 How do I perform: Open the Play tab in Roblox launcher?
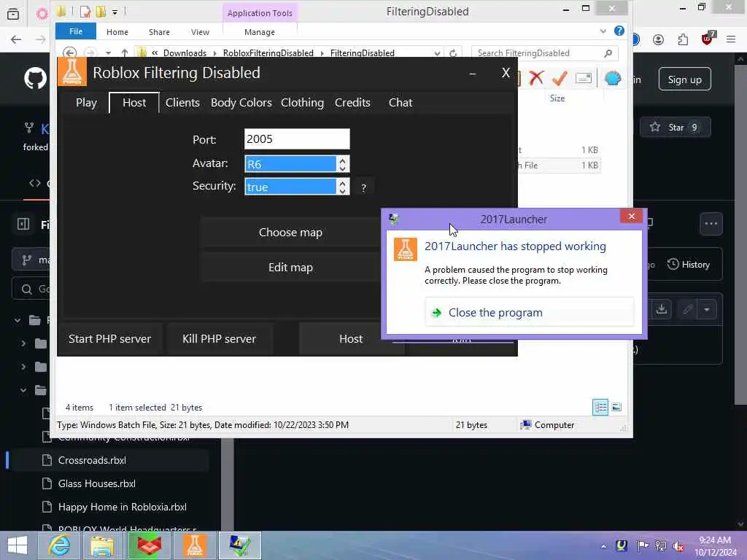point(86,103)
